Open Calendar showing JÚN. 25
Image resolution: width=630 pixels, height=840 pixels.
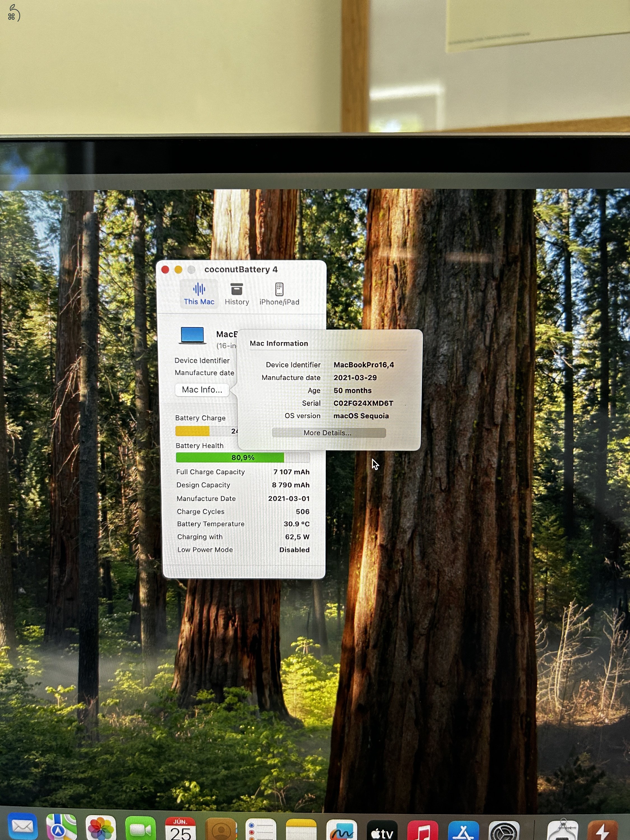(x=180, y=829)
